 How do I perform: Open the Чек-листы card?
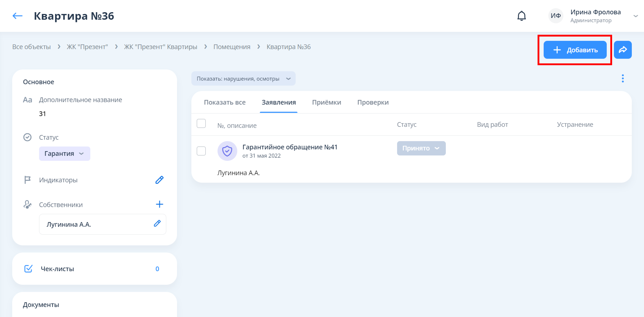point(94,269)
